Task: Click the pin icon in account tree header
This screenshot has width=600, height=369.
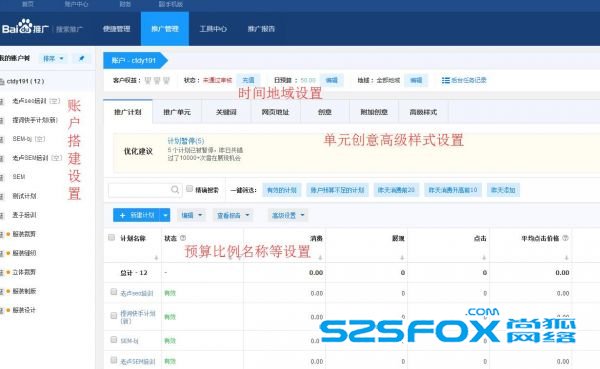Action: tap(81, 59)
